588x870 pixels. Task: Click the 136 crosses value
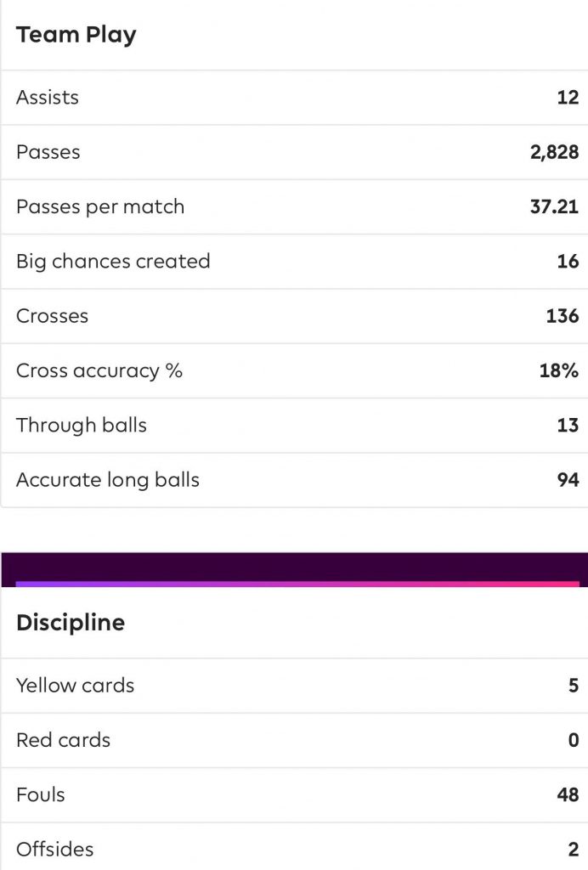(x=563, y=316)
